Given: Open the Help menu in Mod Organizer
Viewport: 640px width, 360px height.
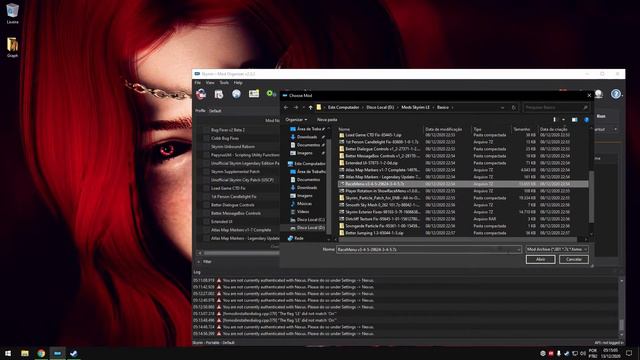Looking at the screenshot, I should click(x=238, y=82).
